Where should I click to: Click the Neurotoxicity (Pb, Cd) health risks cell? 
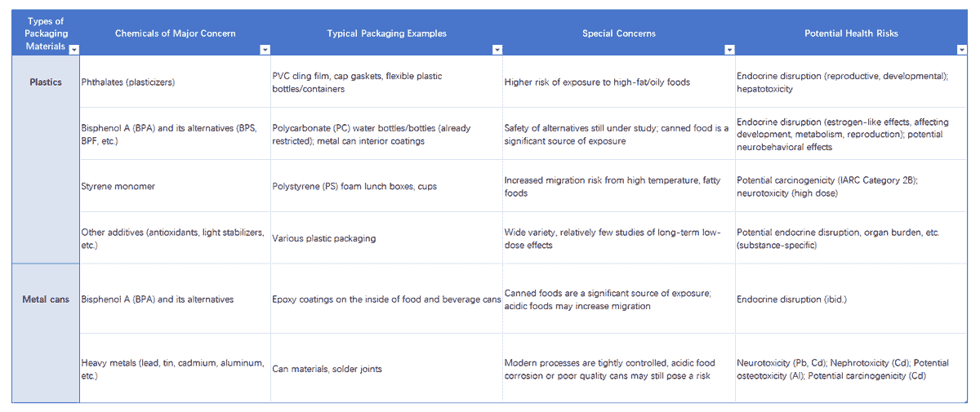[852, 368]
